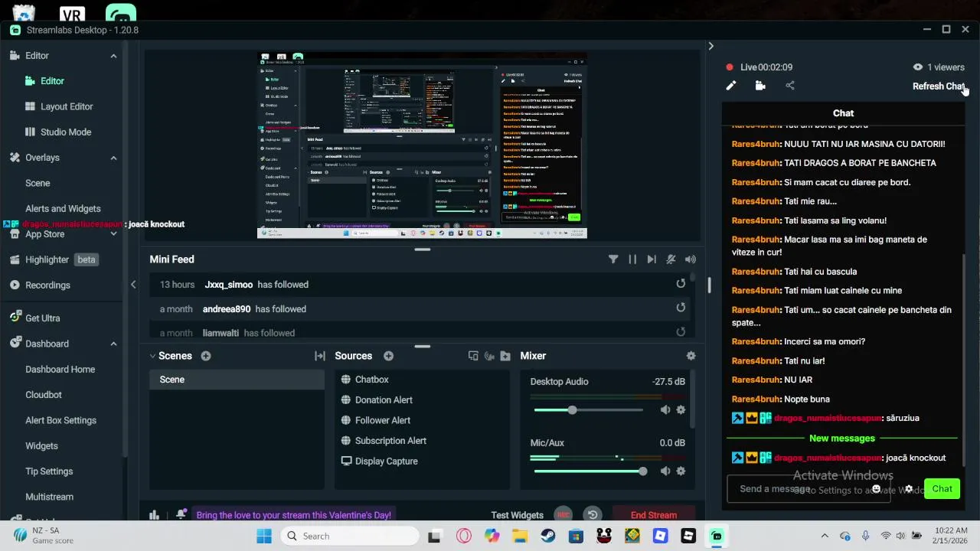The width and height of the screenshot is (980, 551).
Task: Pause the Mini Feed alert queue
Action: pyautogui.click(x=632, y=259)
